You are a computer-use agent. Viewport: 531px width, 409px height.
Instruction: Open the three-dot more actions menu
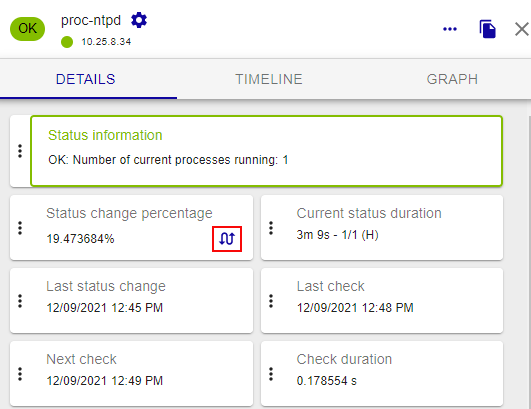(x=450, y=29)
